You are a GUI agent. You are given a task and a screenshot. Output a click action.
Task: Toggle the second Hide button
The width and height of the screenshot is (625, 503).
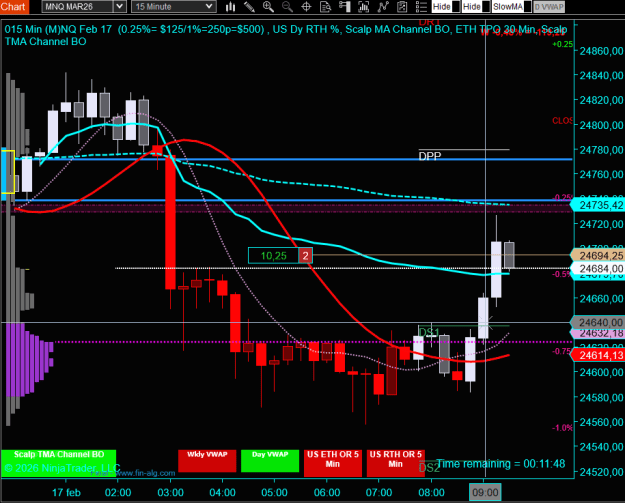tap(476, 6)
